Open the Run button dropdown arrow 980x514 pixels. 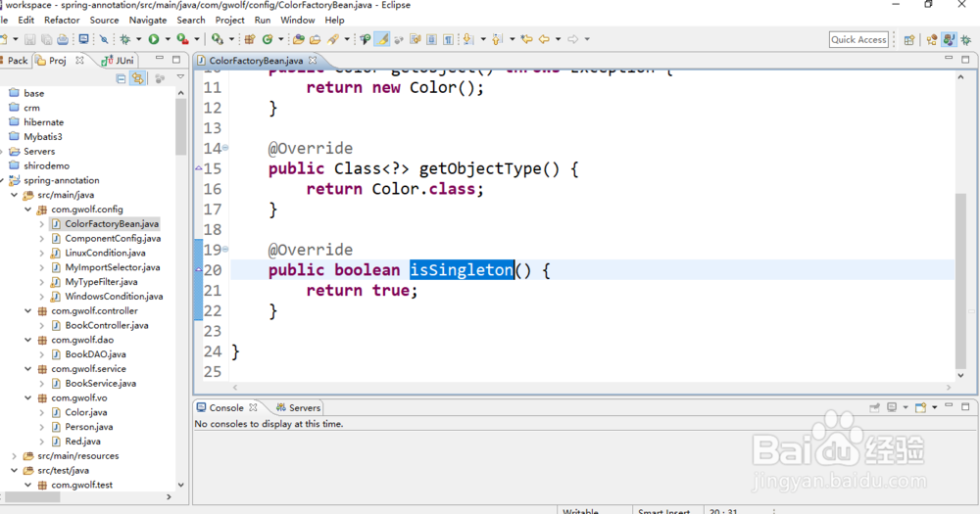pos(168,39)
